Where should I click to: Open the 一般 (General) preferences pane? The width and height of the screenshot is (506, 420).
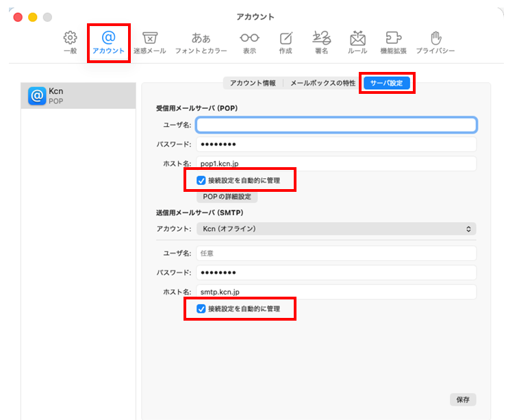(70, 42)
